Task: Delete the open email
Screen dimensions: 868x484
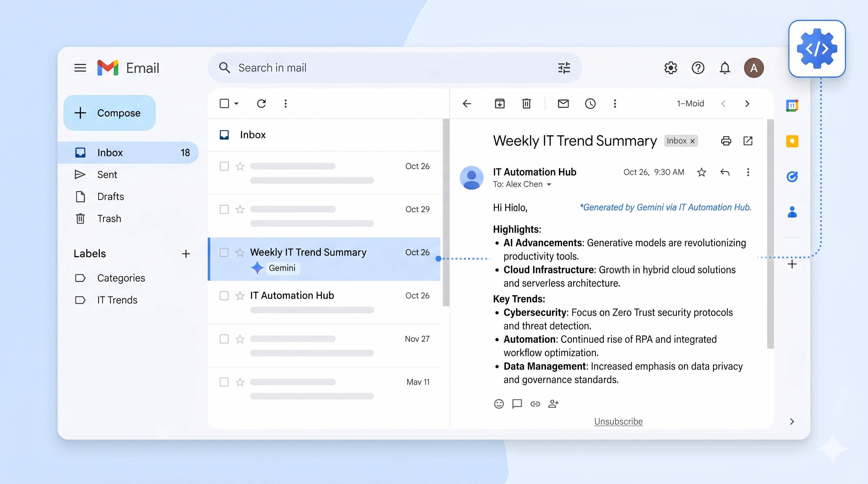Action: pos(526,103)
